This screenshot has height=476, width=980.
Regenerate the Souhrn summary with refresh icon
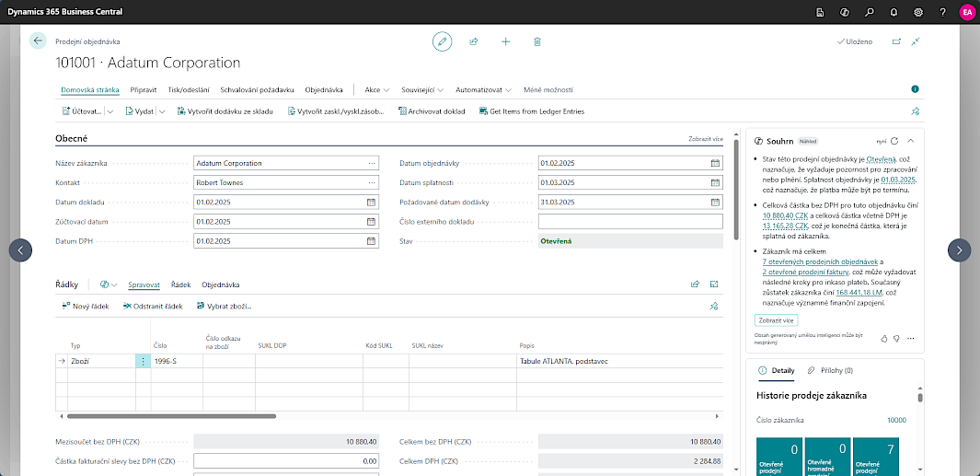[x=894, y=141]
